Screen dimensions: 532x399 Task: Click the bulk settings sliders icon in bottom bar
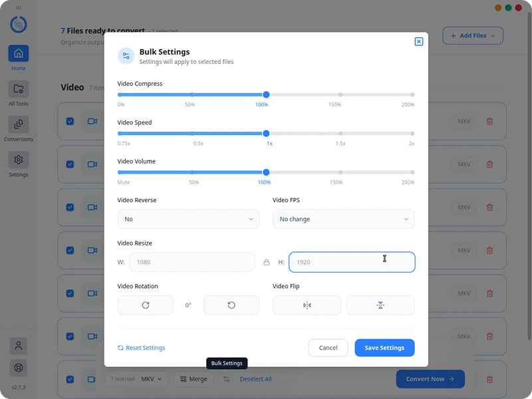[226, 379]
